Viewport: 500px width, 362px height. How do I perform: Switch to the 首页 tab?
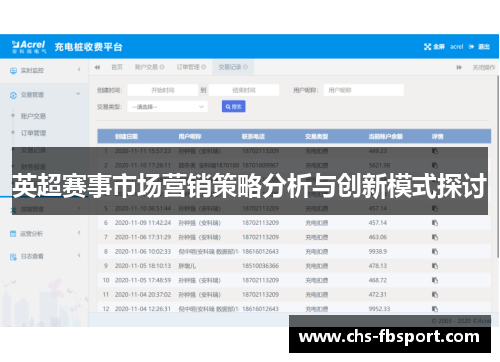pos(117,67)
